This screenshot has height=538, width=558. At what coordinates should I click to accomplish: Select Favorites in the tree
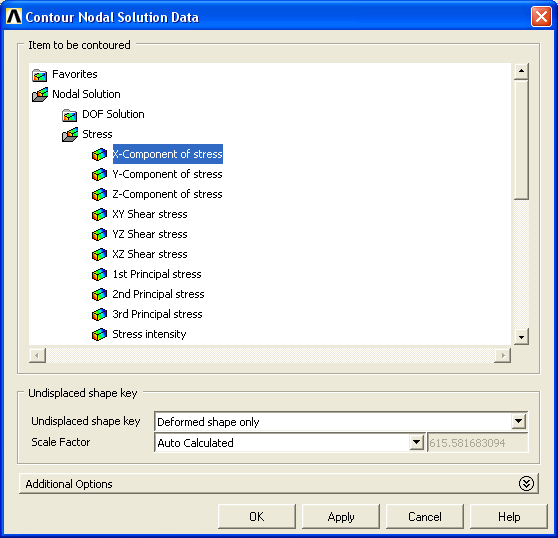click(75, 74)
